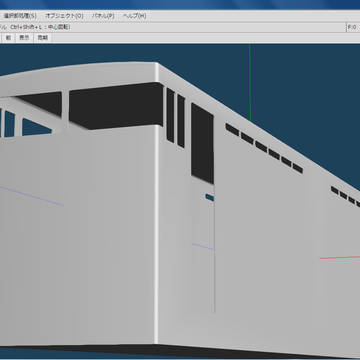Click the Ctrl+Shift+L status hint text
The width and height of the screenshot is (360, 360).
pos(40,27)
